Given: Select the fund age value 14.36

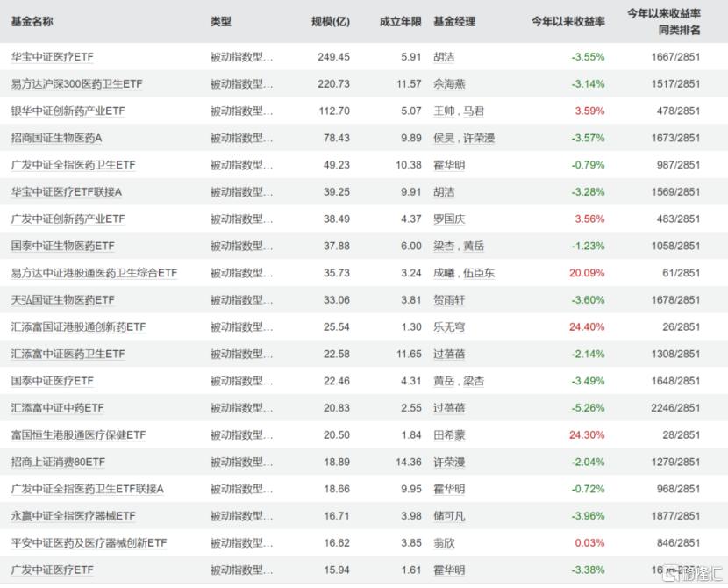Looking at the screenshot, I should coord(409,462).
